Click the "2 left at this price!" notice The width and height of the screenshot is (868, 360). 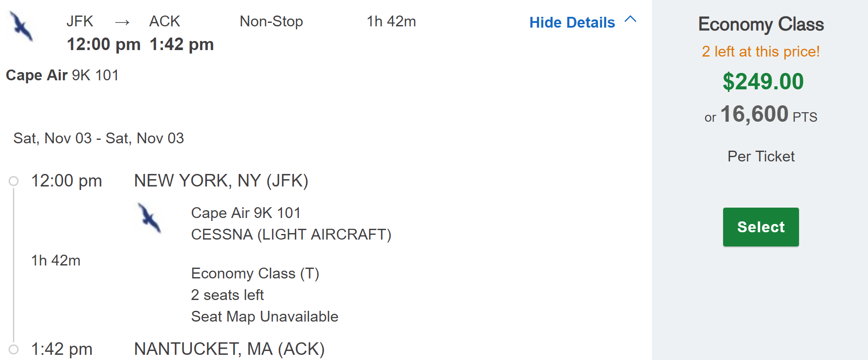[x=761, y=51]
